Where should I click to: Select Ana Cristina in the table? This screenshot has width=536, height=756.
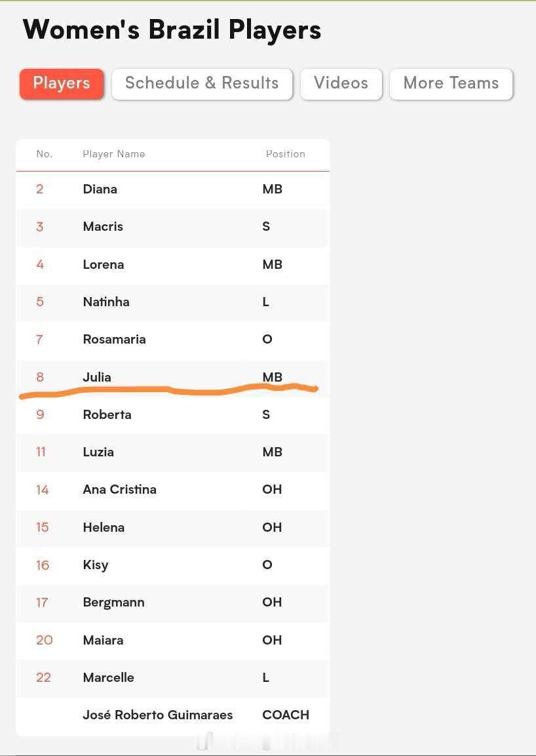119,489
